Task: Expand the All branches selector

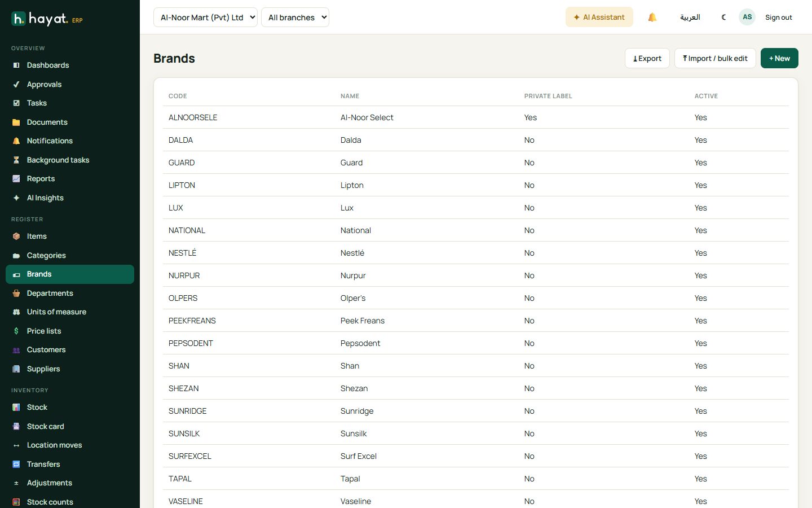Action: click(x=295, y=17)
